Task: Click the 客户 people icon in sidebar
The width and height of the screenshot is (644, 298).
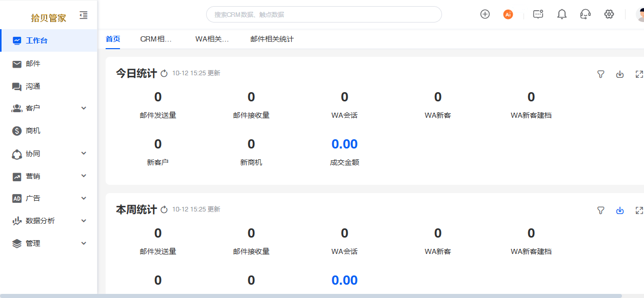Action: [17, 109]
